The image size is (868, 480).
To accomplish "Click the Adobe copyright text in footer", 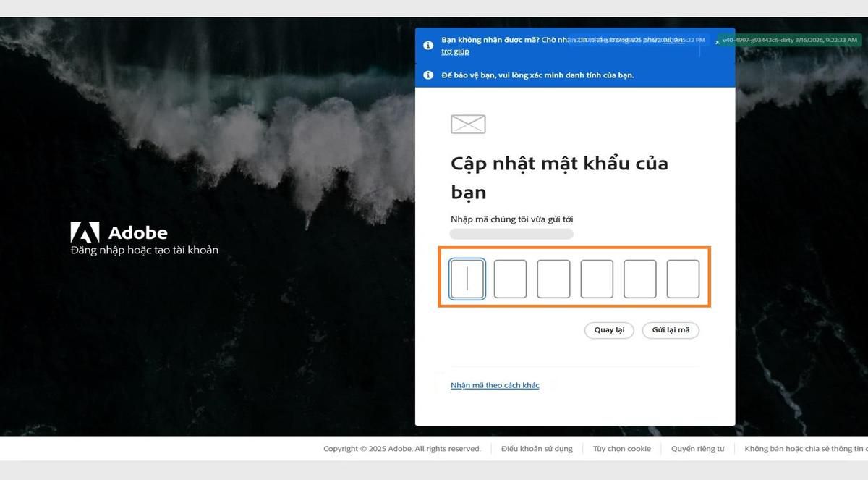I will point(401,448).
